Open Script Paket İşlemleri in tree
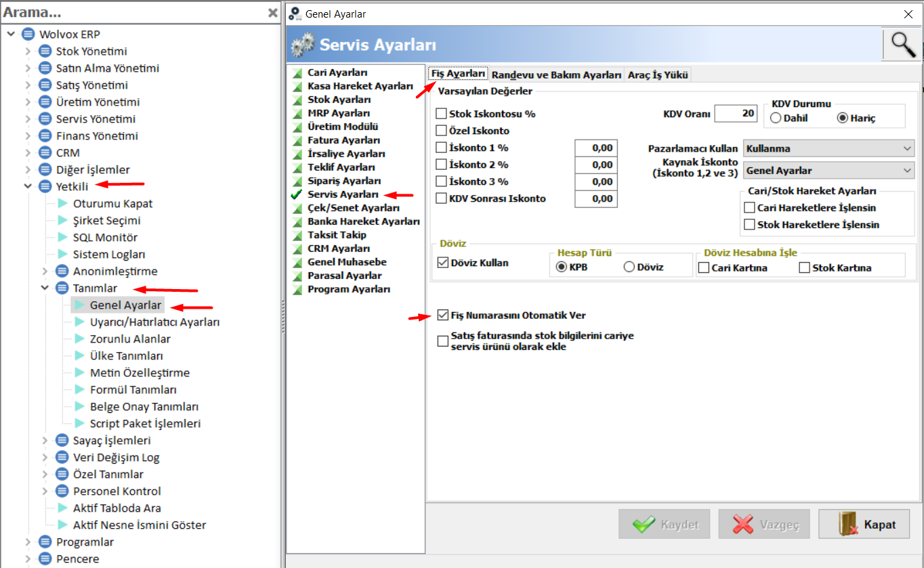This screenshot has width=924, height=568. [x=145, y=423]
